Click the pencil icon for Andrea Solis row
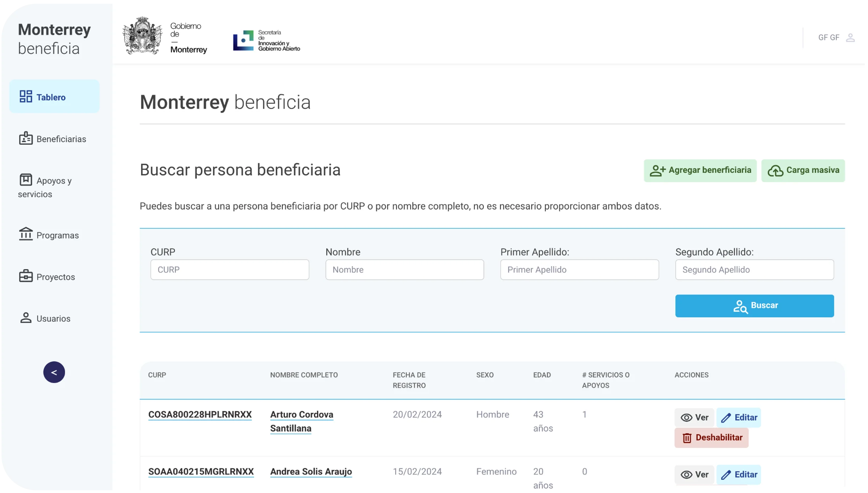 pyautogui.click(x=726, y=475)
